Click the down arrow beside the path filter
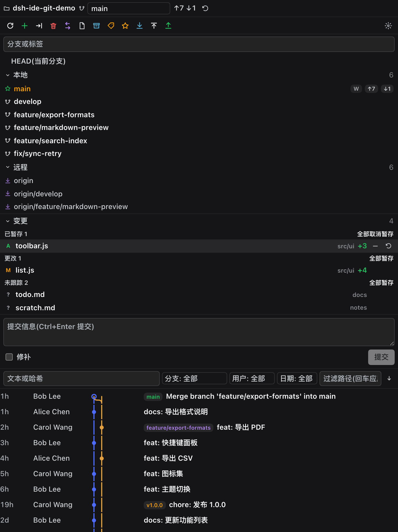This screenshot has height=532, width=398. click(389, 379)
